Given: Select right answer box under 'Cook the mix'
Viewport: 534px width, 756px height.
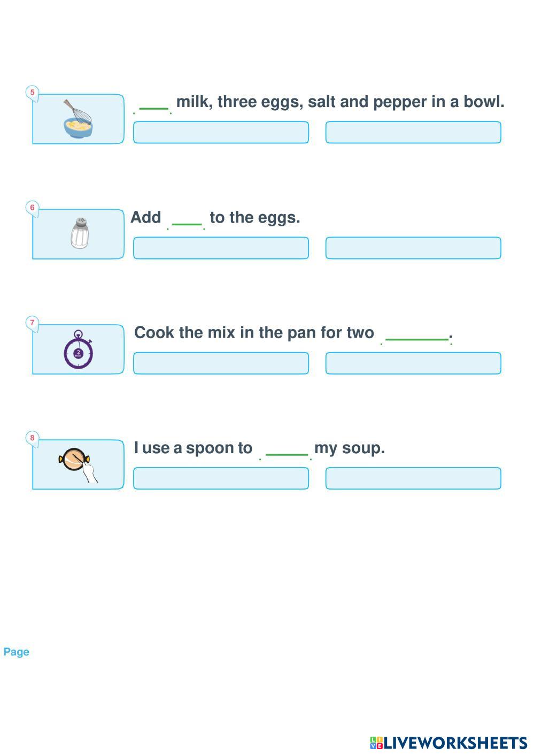Looking at the screenshot, I should point(413,363).
